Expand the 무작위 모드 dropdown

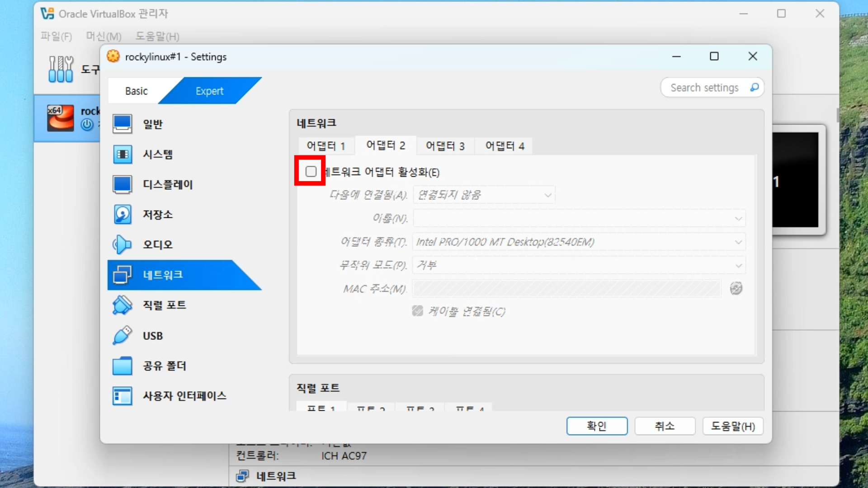(579, 265)
